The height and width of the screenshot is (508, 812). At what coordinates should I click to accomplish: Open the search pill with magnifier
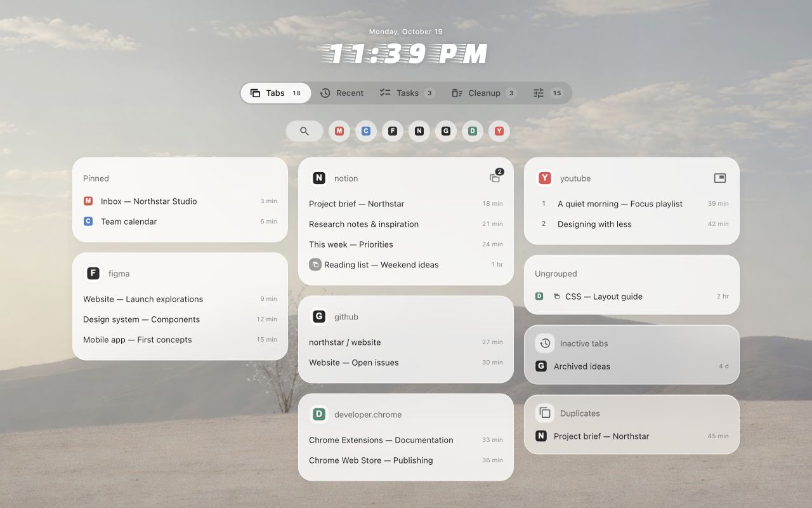tap(304, 131)
